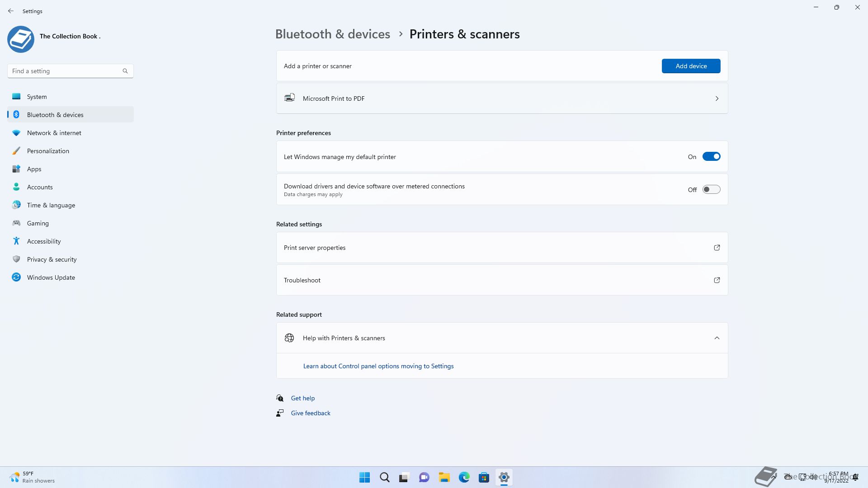Select the Bluetooth icon in sidebar
The width and height of the screenshot is (868, 488).
16,114
